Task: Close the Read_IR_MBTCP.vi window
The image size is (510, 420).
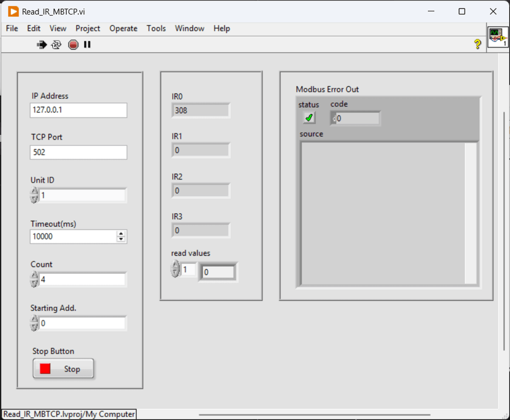Action: [493, 11]
